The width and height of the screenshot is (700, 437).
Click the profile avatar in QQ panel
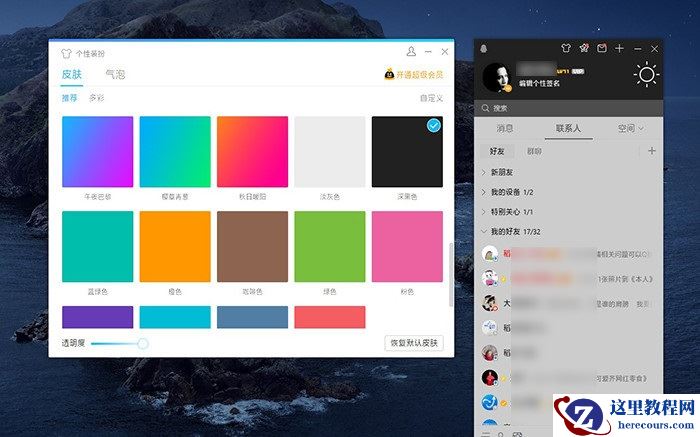pos(497,77)
